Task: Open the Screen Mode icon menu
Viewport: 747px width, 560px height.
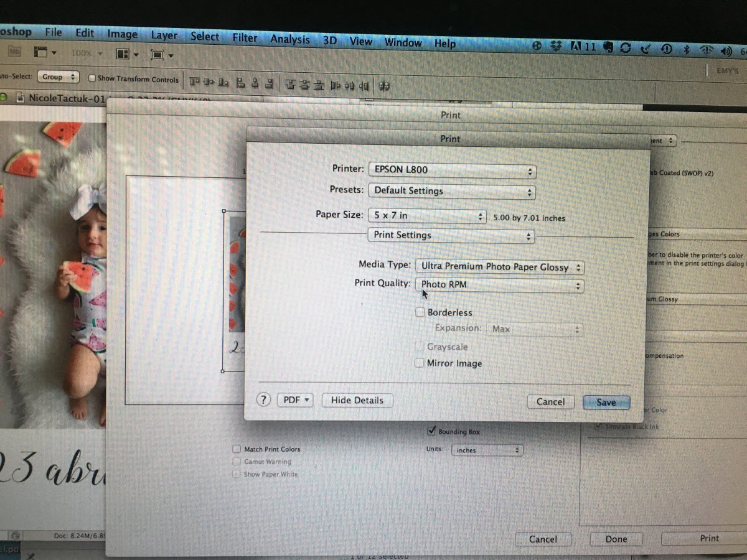Action: pos(161,55)
